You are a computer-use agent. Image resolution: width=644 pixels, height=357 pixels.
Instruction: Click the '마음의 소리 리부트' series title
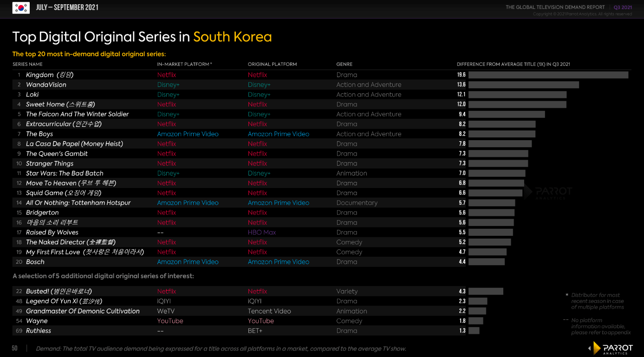[52, 222]
